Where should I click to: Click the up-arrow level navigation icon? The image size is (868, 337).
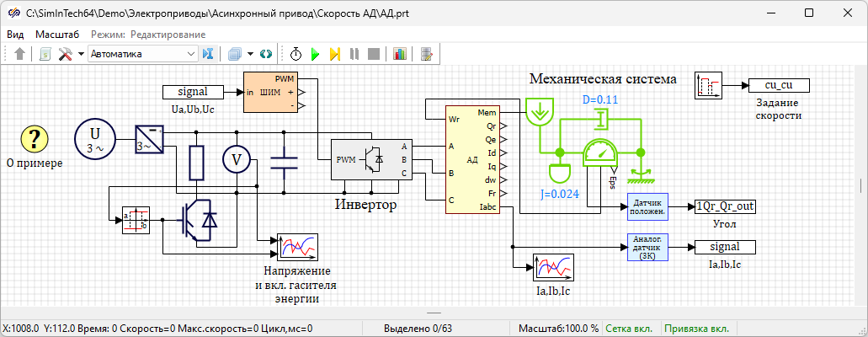tap(20, 54)
